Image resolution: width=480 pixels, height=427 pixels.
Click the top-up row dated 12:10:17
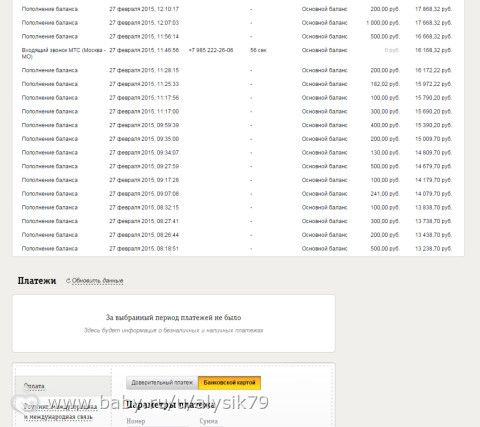pyautogui.click(x=238, y=9)
